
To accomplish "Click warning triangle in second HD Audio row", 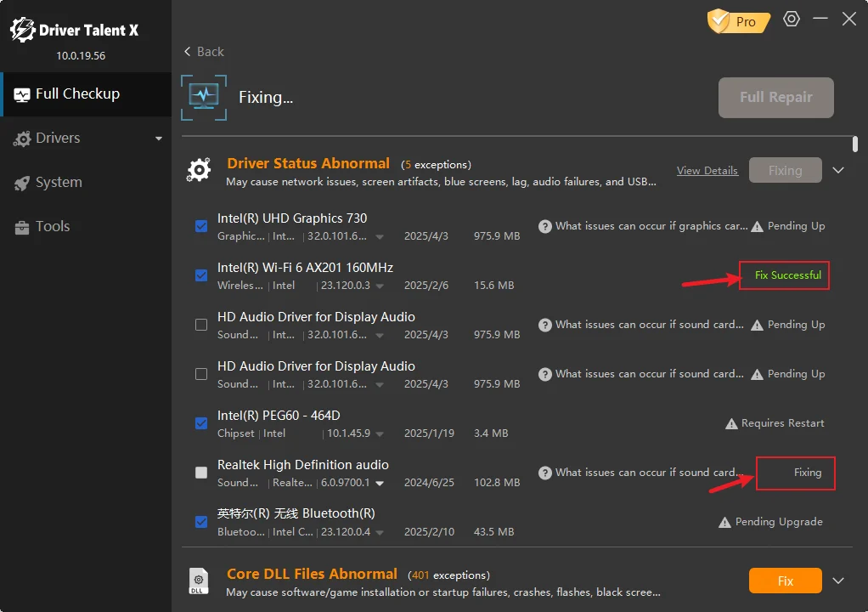I will point(757,374).
